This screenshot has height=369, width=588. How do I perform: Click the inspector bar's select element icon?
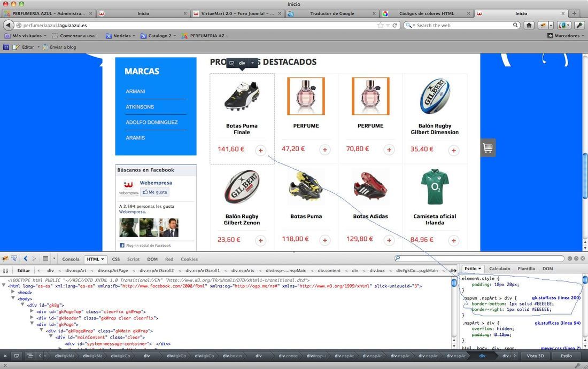tap(17, 356)
